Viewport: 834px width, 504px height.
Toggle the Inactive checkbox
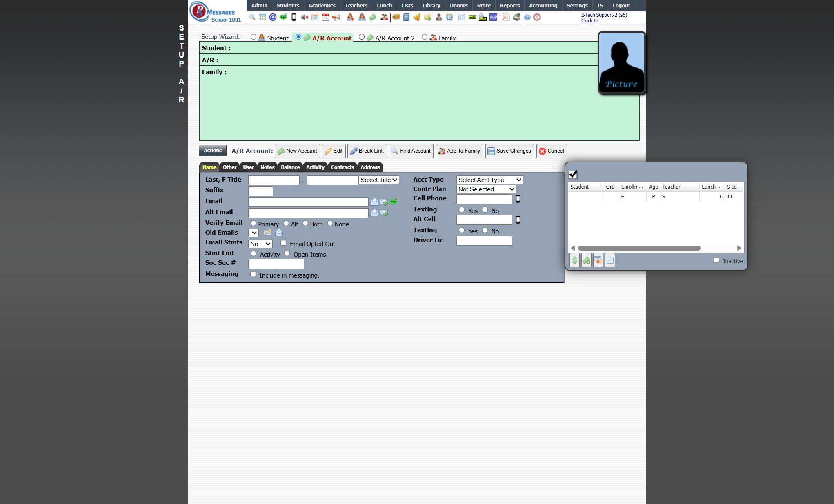[716, 260]
